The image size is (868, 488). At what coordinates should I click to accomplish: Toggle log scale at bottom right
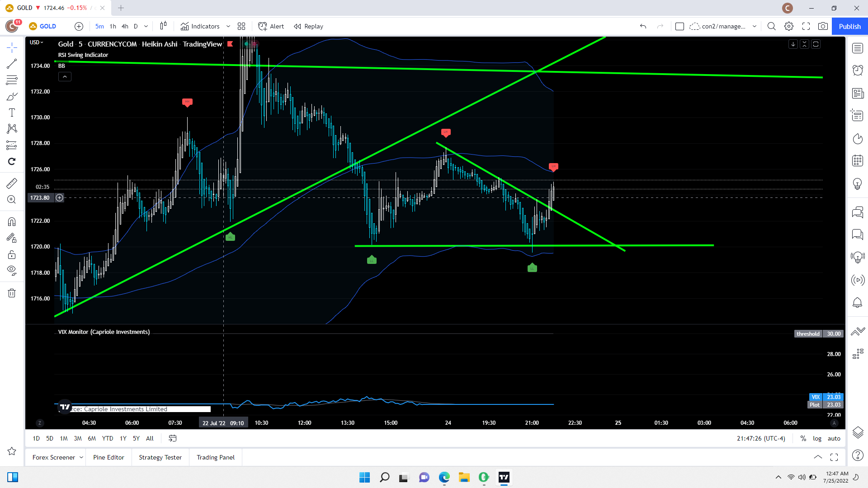[x=817, y=438]
